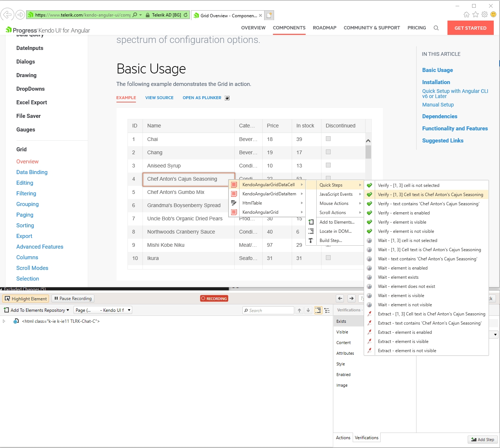Click the ROADMAP navigation link
Image resolution: width=500 pixels, height=448 pixels.
(x=324, y=28)
